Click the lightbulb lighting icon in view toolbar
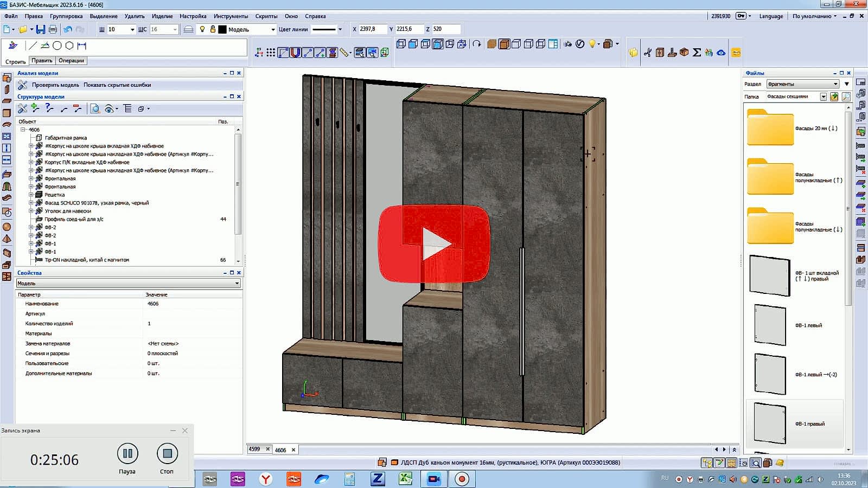Viewport: 868px width, 488px height. (x=592, y=44)
